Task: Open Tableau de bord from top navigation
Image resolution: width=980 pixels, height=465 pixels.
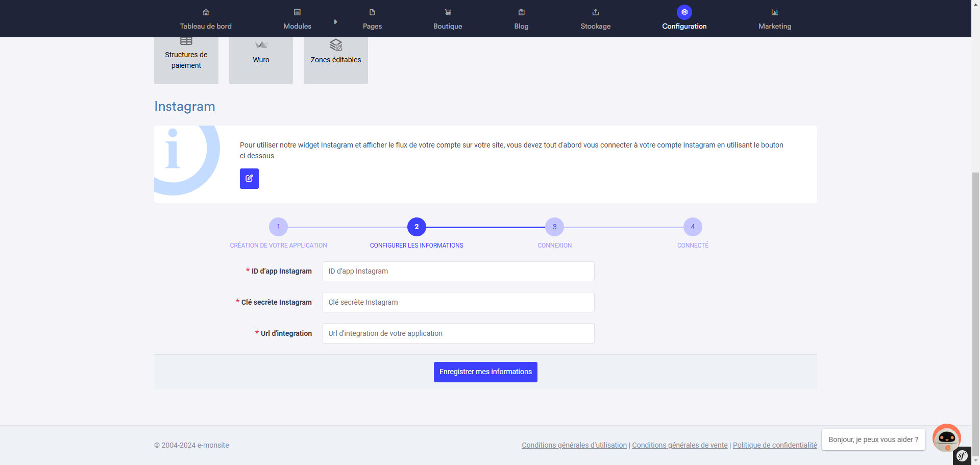Action: point(206,19)
